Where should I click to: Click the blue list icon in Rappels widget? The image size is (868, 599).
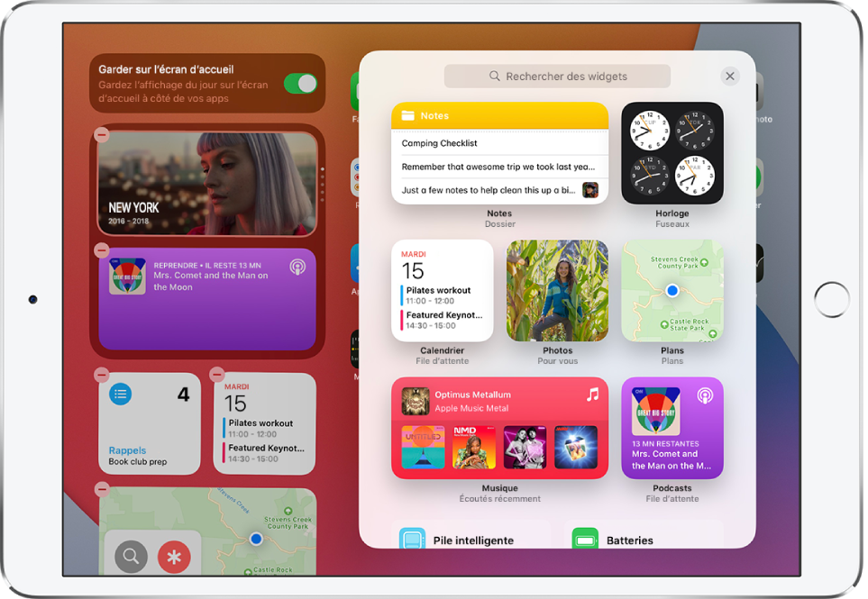click(x=120, y=394)
